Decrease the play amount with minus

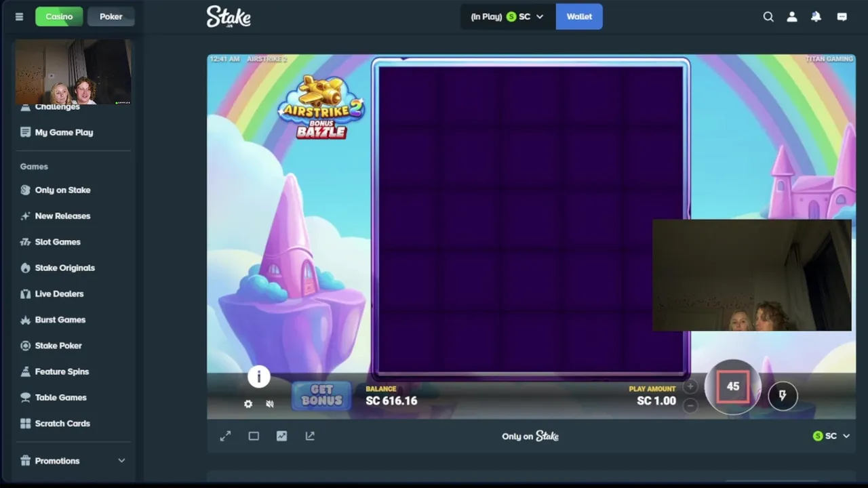click(690, 405)
